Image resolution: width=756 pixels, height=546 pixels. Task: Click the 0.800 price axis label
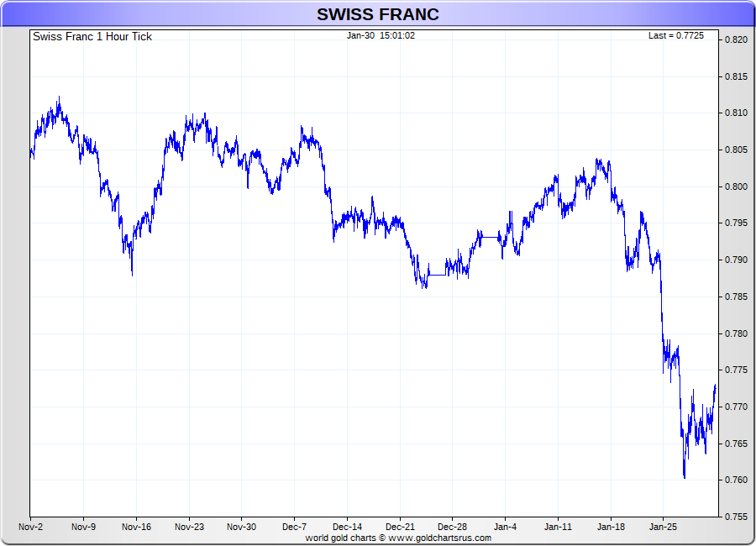736,186
